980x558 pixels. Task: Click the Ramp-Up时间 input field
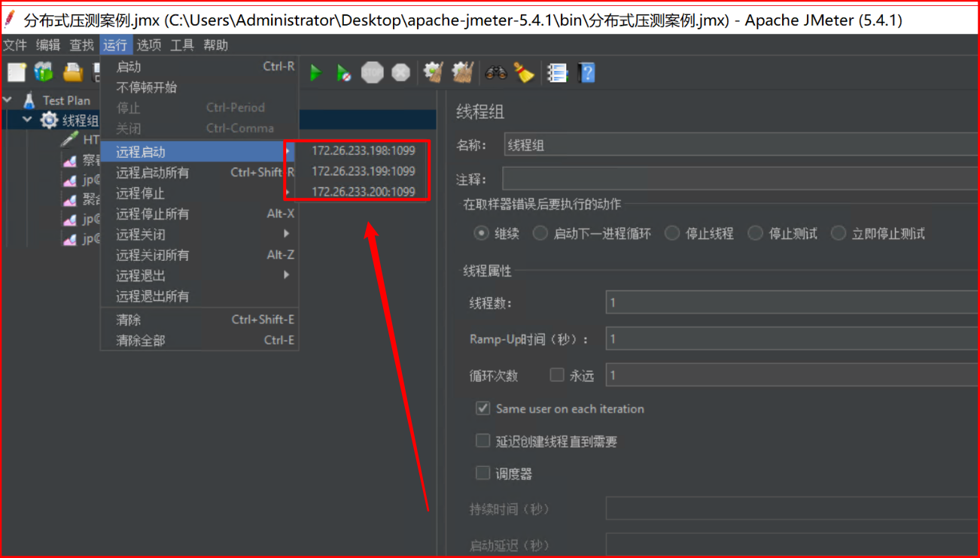[x=793, y=338]
